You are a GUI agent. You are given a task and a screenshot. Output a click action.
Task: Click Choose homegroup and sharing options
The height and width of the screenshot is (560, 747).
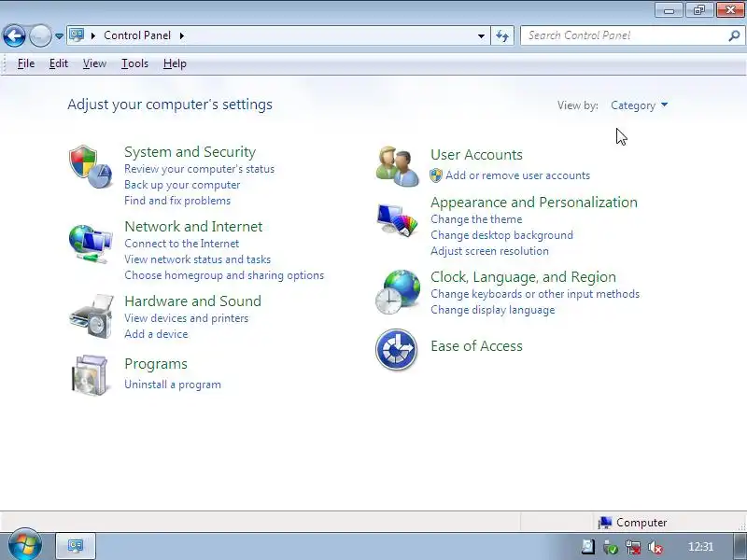point(224,275)
